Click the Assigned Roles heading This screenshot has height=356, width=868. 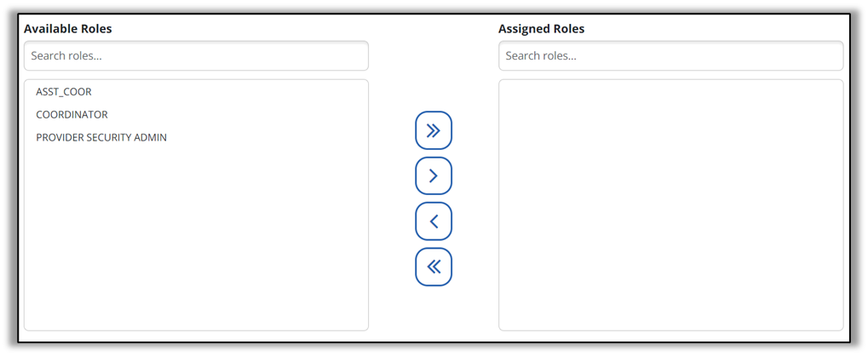coord(541,29)
